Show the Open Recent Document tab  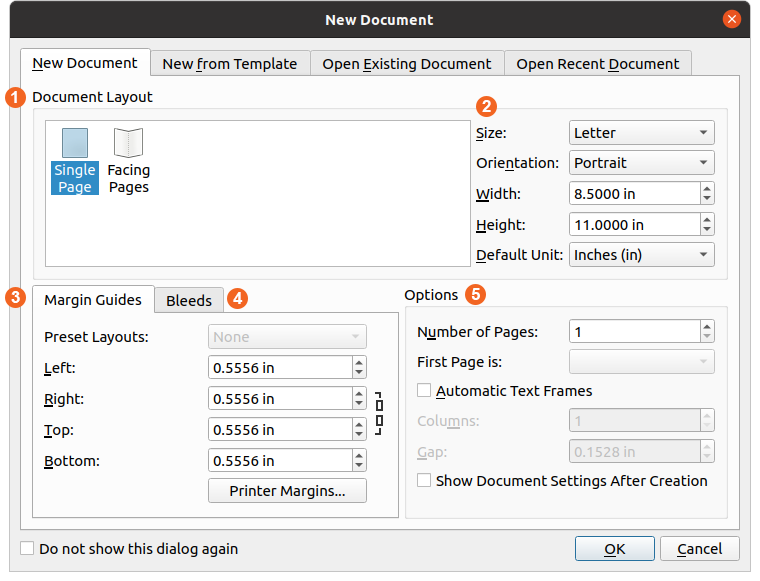click(598, 64)
